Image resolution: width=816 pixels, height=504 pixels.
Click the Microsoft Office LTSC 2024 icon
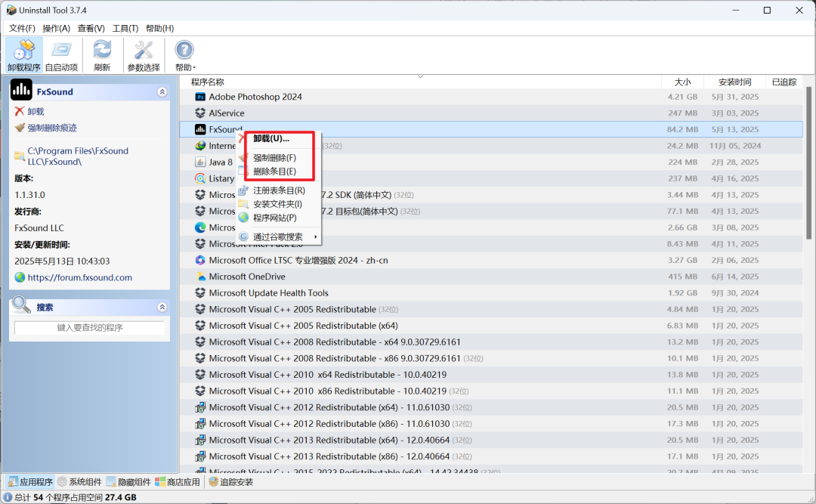(199, 261)
